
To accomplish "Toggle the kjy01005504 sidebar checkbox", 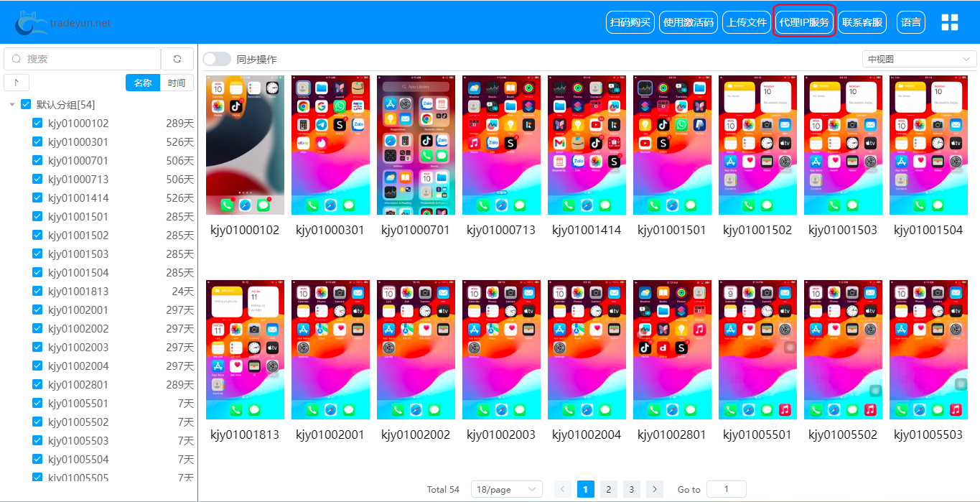I will coord(37,459).
